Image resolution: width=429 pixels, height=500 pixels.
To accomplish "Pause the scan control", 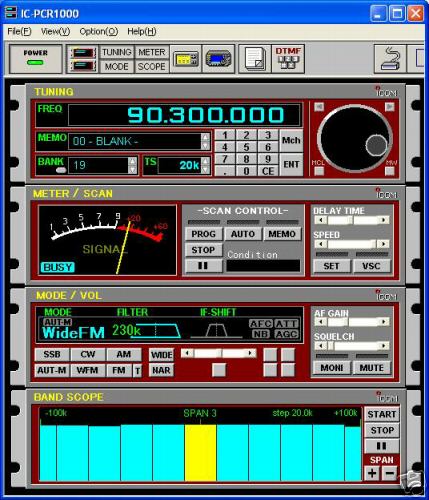I will (x=203, y=266).
